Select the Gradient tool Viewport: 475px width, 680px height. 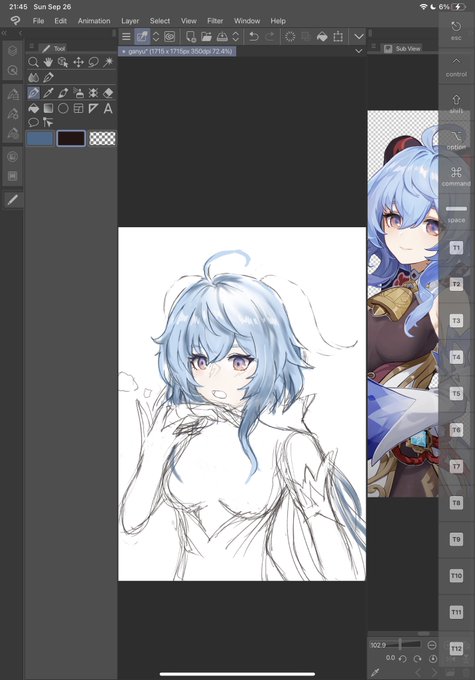(x=48, y=108)
